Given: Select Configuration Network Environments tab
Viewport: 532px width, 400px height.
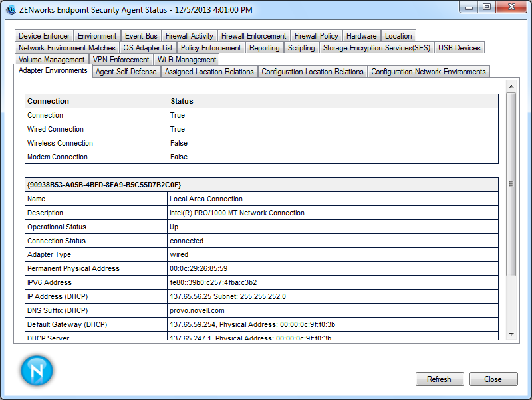Looking at the screenshot, I should 428,72.
